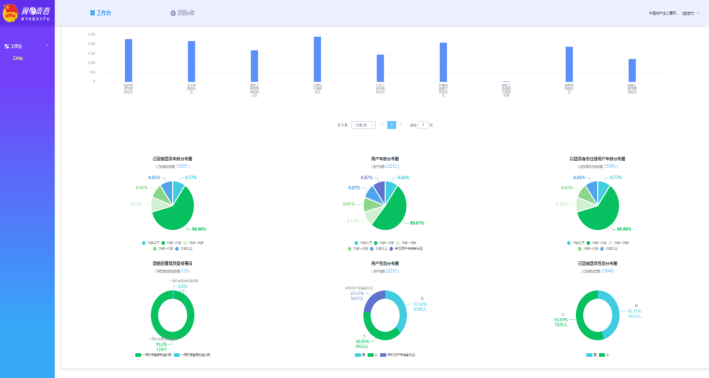
Task: Toggle the cyan 男 legend in bottom-right donut chart
Action: coord(591,355)
